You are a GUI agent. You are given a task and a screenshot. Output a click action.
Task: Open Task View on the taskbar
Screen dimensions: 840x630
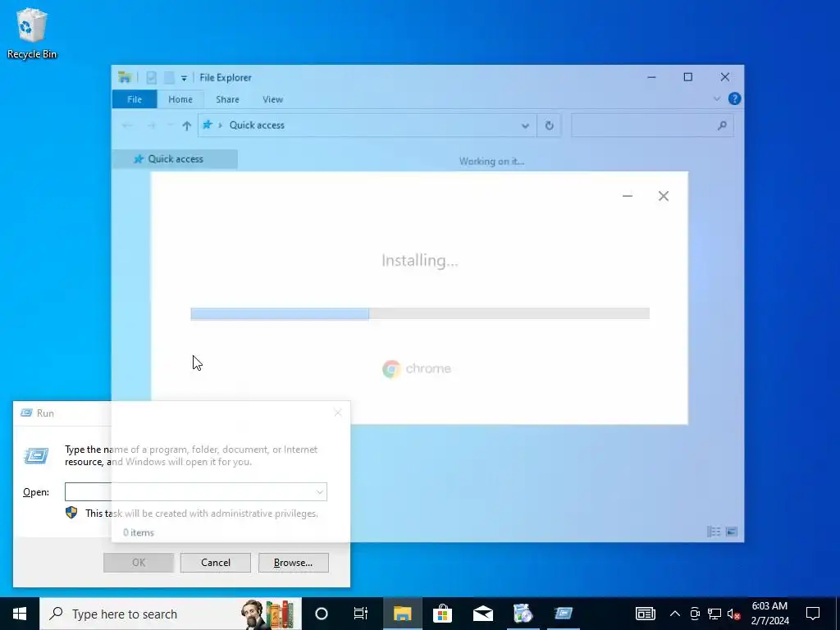point(361,614)
